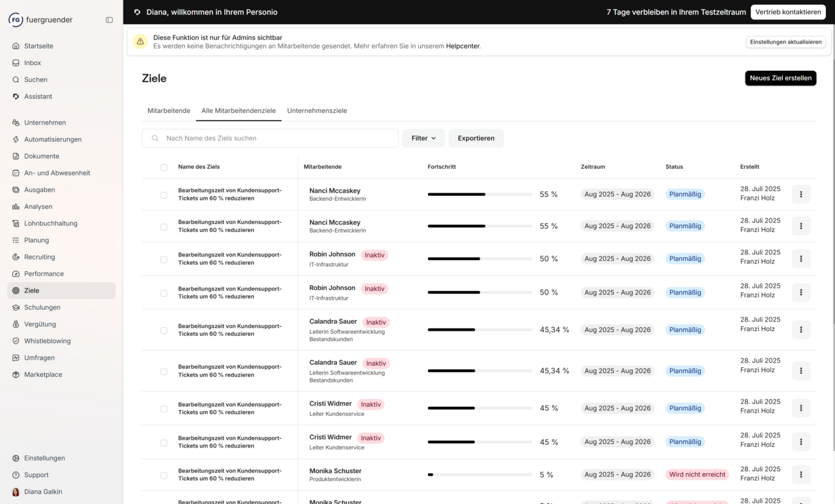Image resolution: width=835 pixels, height=504 pixels.
Task: Click the Fortschritt column header
Action: pos(442,167)
